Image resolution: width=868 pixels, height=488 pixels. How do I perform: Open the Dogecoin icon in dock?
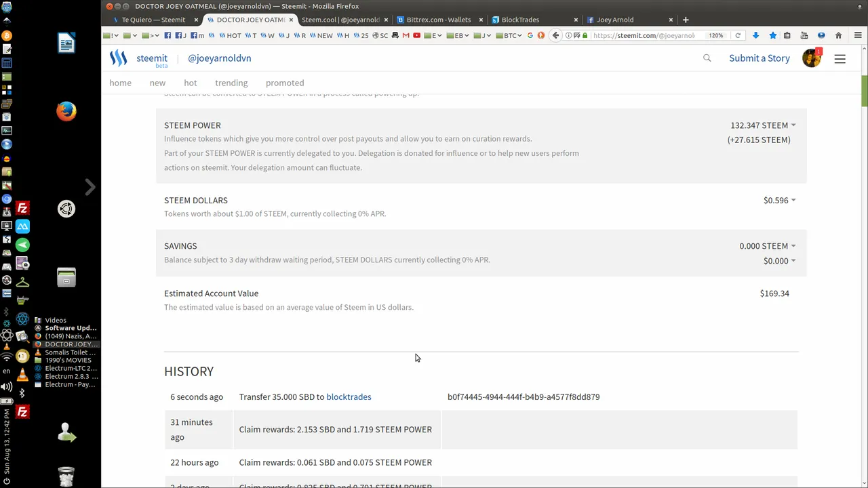22,356
